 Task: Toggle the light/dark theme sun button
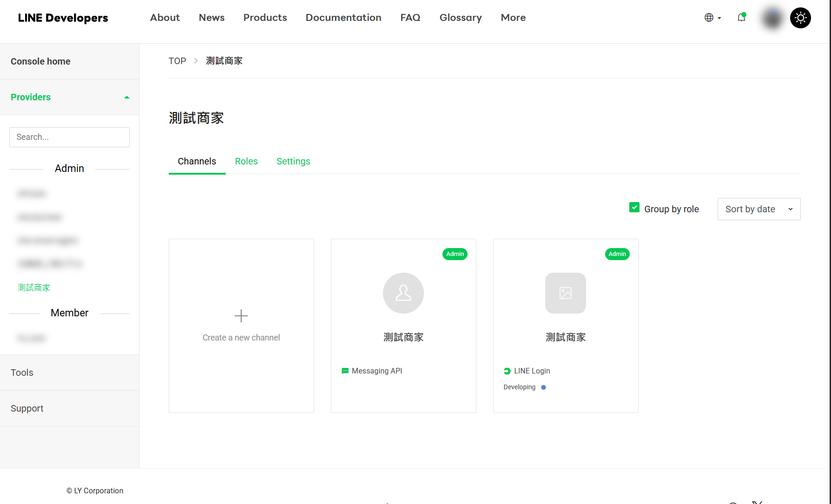(x=800, y=18)
